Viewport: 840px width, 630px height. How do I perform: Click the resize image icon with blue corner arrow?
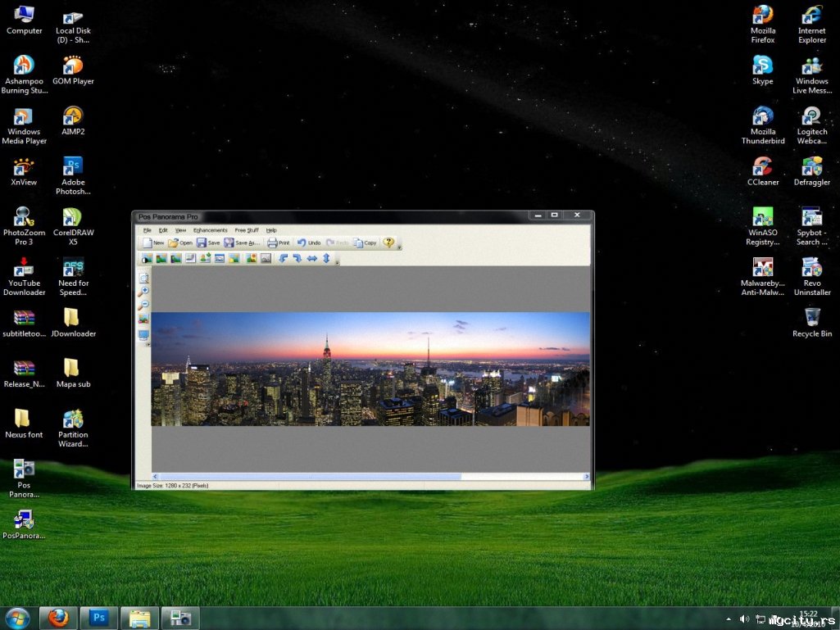click(x=190, y=259)
